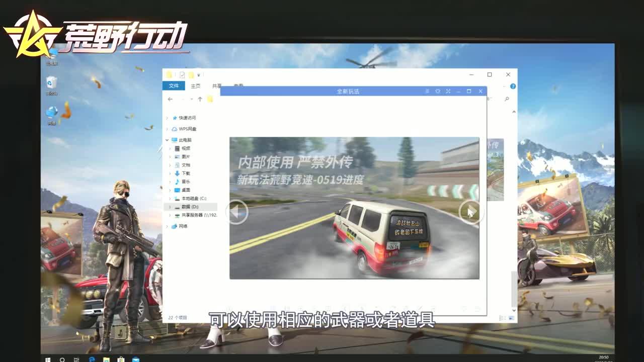The width and height of the screenshot is (644, 362).
Task: Click the skin icon in the image viewer title bar
Action: click(438, 91)
